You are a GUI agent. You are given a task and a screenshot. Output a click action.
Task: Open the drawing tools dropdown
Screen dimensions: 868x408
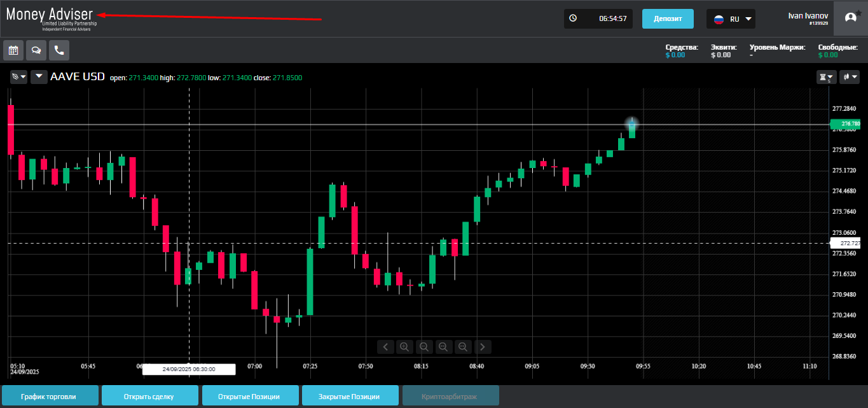(19, 77)
